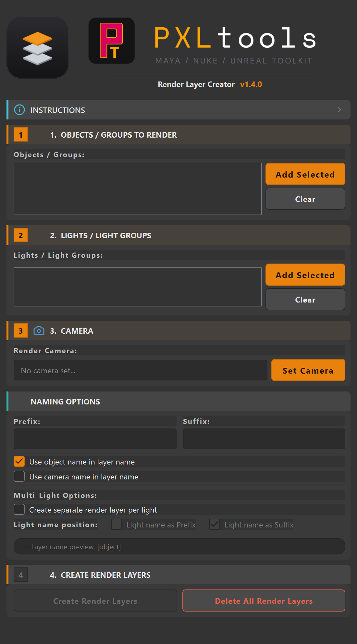The image size is (357, 644).
Task: Expand the Instructions chevron
Action: pyautogui.click(x=339, y=110)
